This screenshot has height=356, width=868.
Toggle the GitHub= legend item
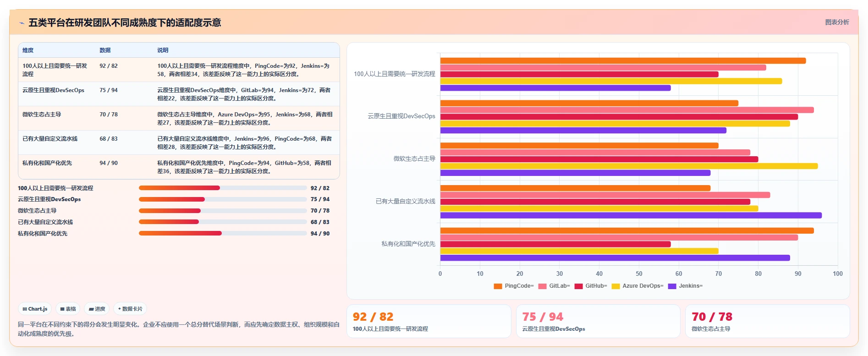tap(591, 286)
